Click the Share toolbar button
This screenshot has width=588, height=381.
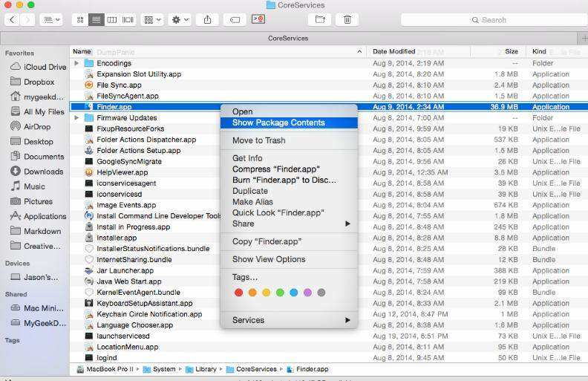(207, 20)
